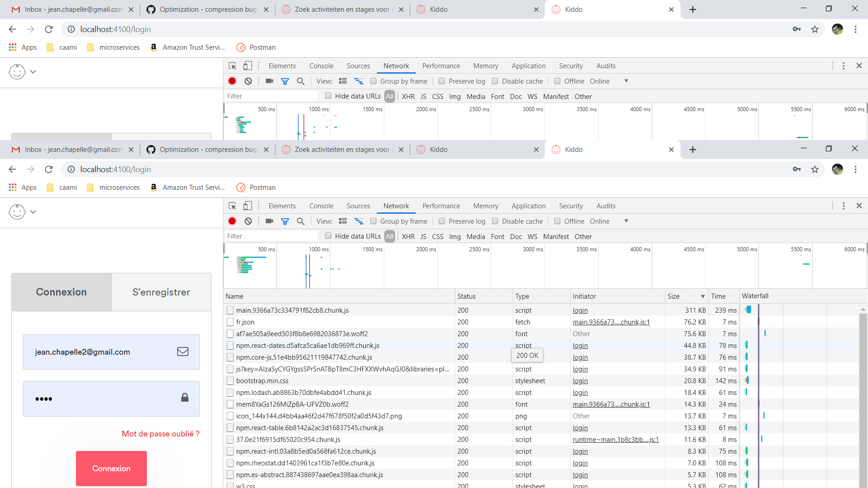
Task: Toggle the device toolbar icon in DevTools
Action: 247,206
